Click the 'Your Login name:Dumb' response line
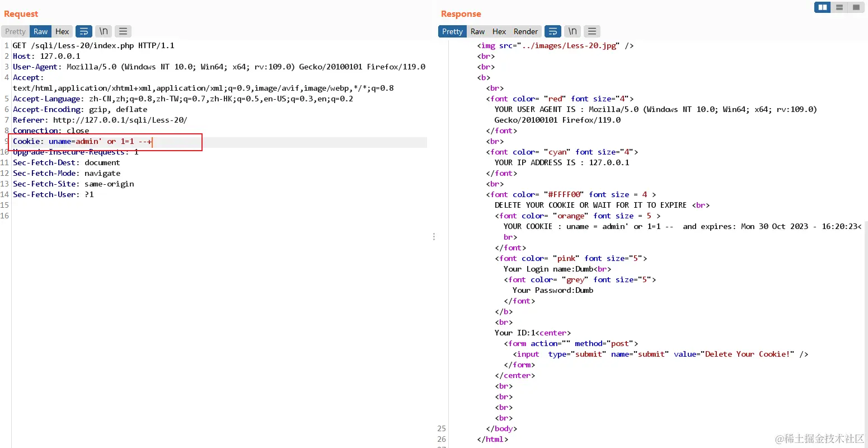 click(557, 269)
